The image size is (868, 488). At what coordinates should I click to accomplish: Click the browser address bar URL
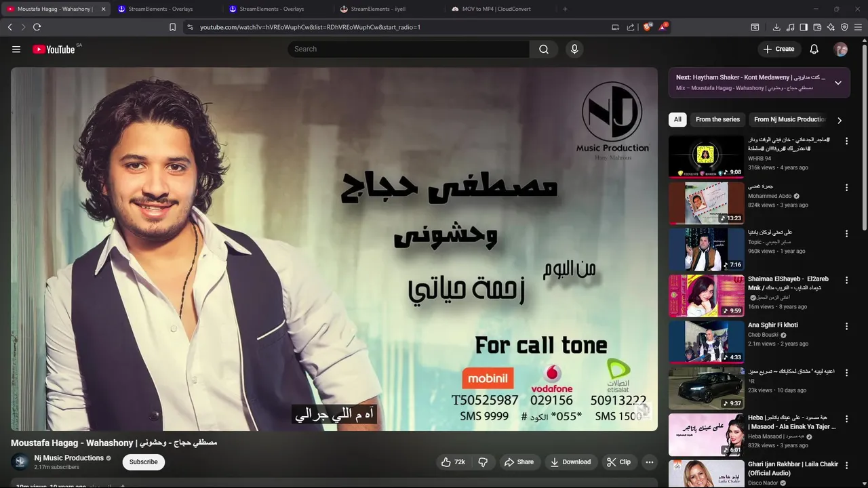[310, 27]
